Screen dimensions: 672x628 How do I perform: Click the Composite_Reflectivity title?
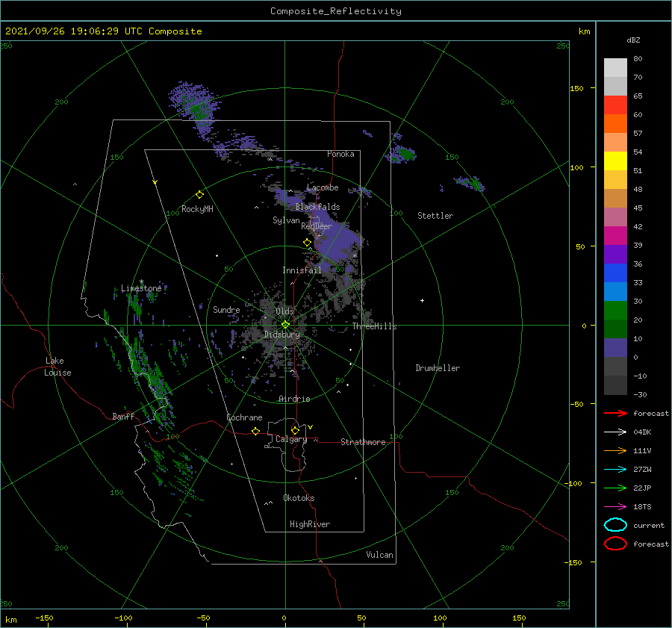click(x=335, y=11)
